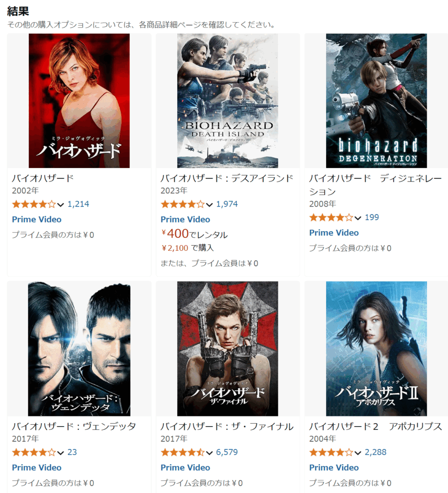448x493 pixels.
Task: Expand rating chevron beside the 6,579 review count
Action: pyautogui.click(x=210, y=453)
